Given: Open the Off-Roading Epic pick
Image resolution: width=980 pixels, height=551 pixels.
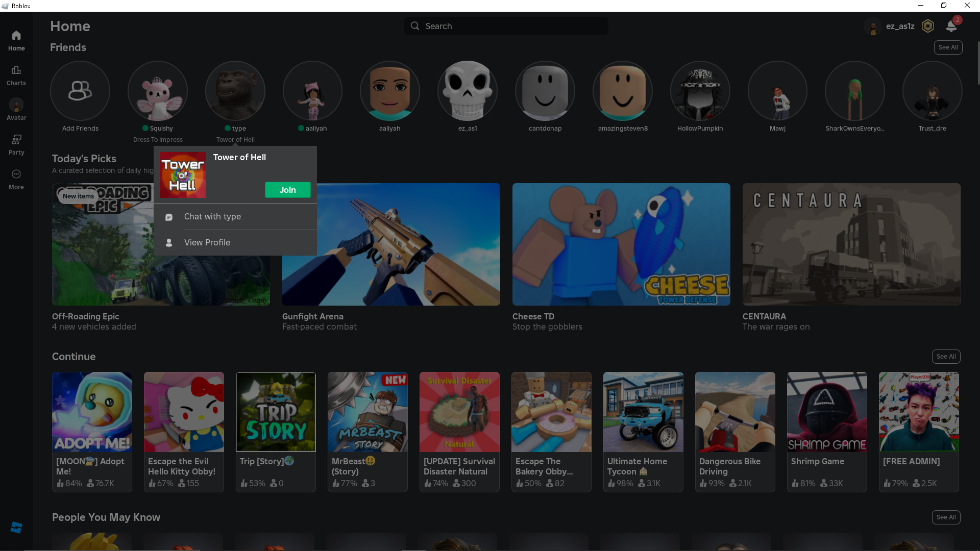Looking at the screenshot, I should click(161, 244).
